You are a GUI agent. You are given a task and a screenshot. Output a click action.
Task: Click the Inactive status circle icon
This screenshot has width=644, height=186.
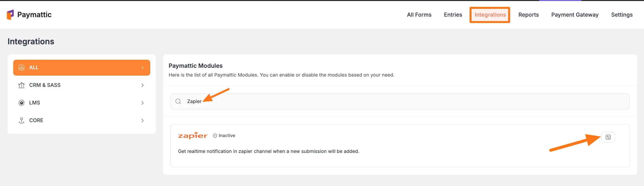click(x=215, y=136)
